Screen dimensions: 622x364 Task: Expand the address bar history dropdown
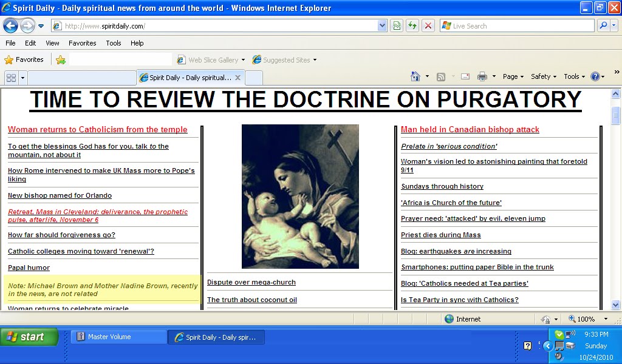click(x=382, y=26)
